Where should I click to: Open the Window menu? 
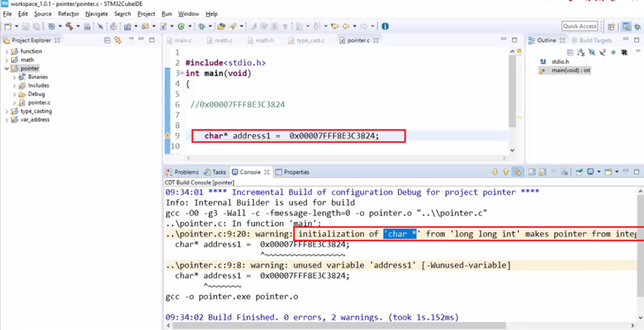[189, 14]
